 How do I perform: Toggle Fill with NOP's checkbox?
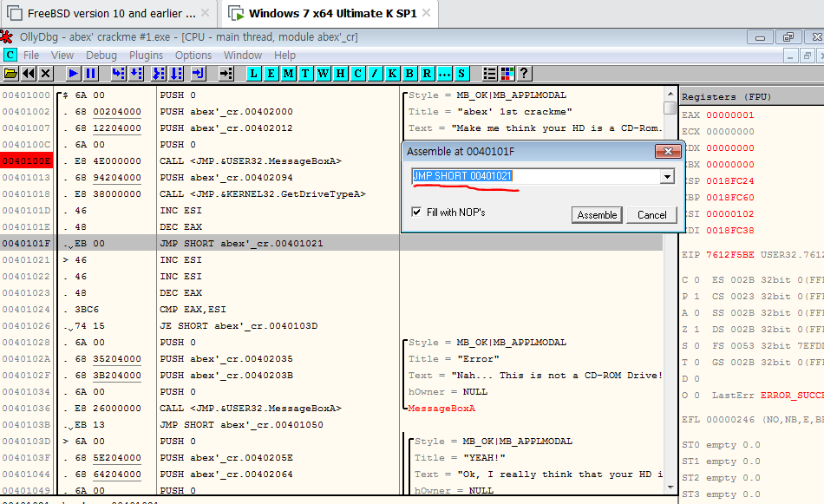416,212
